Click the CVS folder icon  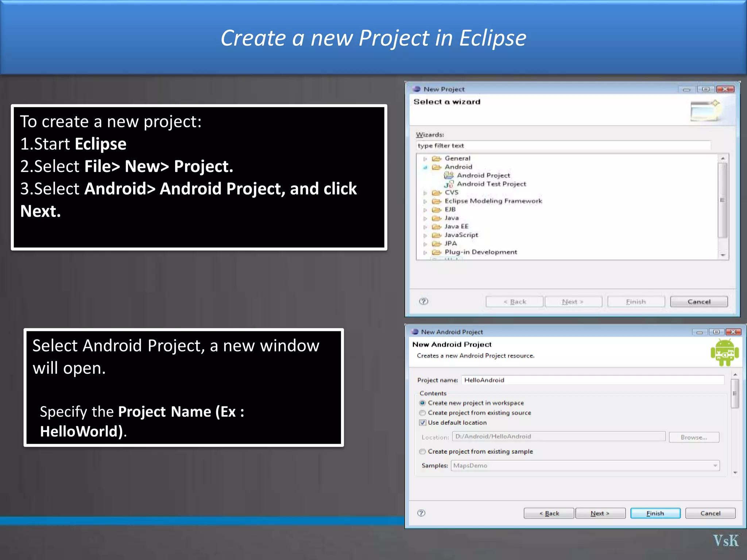point(437,192)
